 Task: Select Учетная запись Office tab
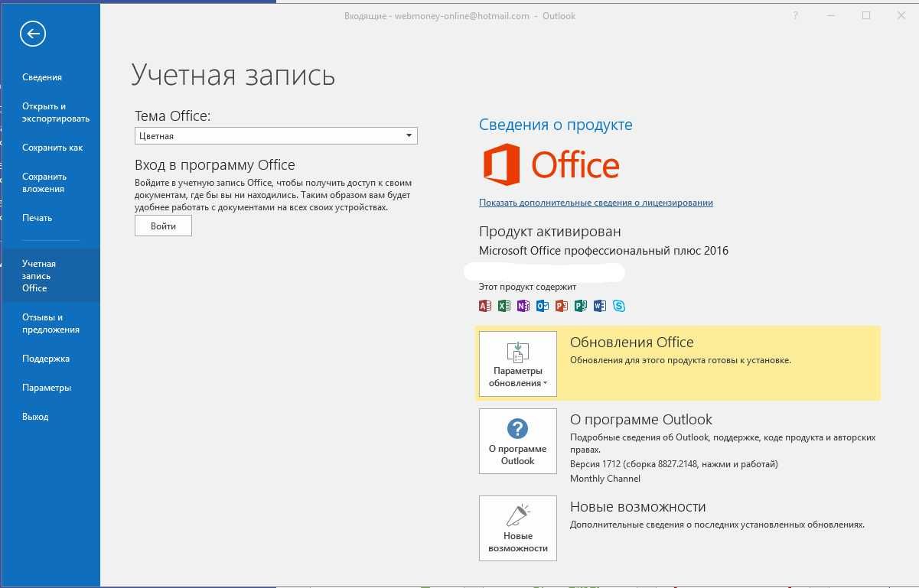click(51, 276)
